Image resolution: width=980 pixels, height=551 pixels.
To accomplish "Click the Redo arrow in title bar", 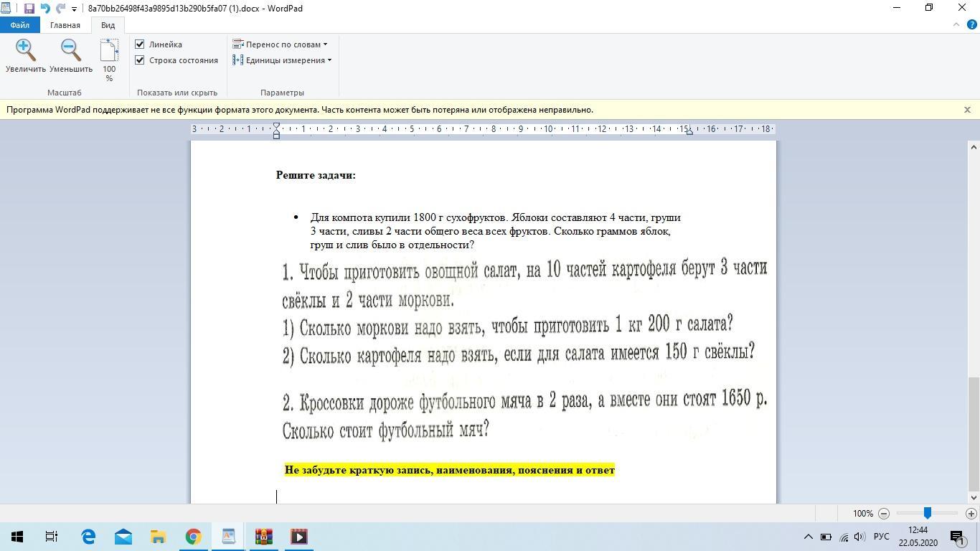I will tap(60, 9).
